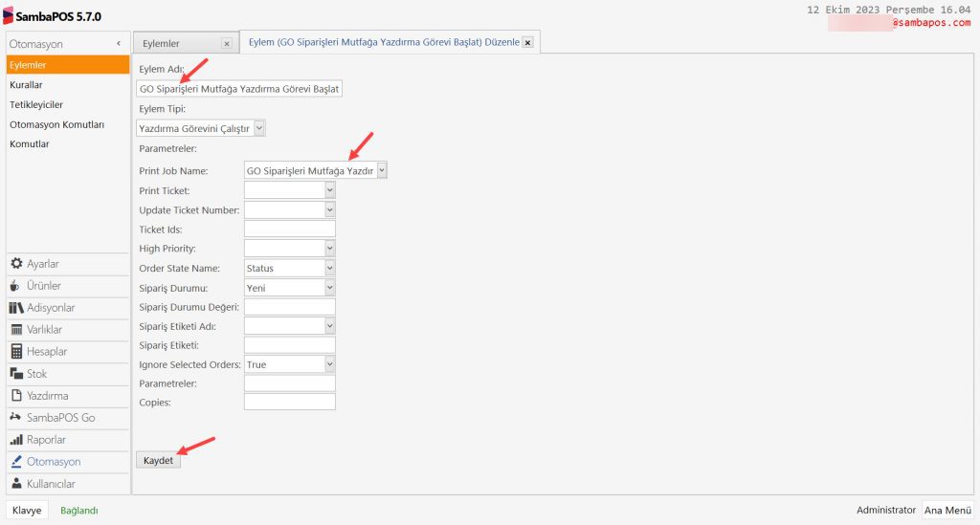Open the Ayarlar section

click(x=68, y=263)
